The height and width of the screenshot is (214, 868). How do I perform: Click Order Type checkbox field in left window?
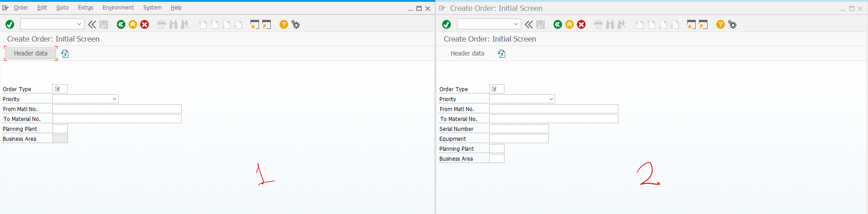(x=60, y=89)
